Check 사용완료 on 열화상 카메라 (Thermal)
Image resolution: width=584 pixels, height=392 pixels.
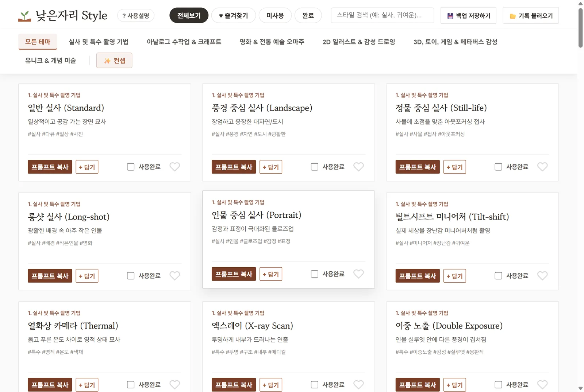(x=131, y=385)
